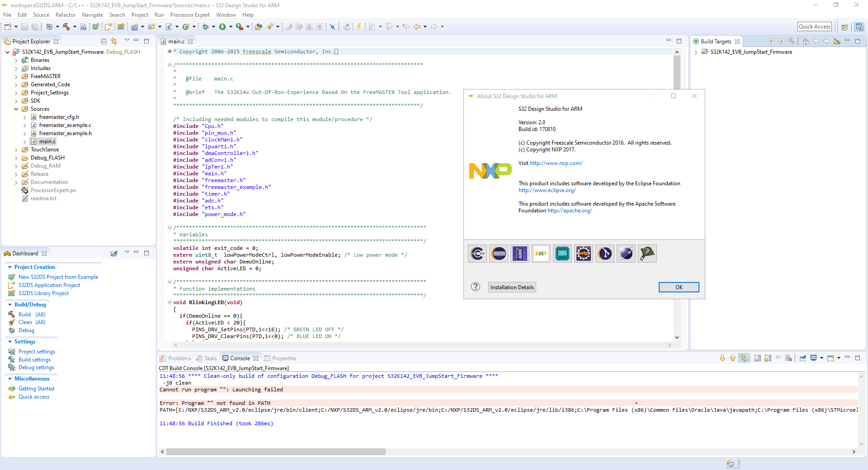Toggle Show Whitespace Characters in toolbar
The height and width of the screenshot is (470, 868).
(x=320, y=27)
